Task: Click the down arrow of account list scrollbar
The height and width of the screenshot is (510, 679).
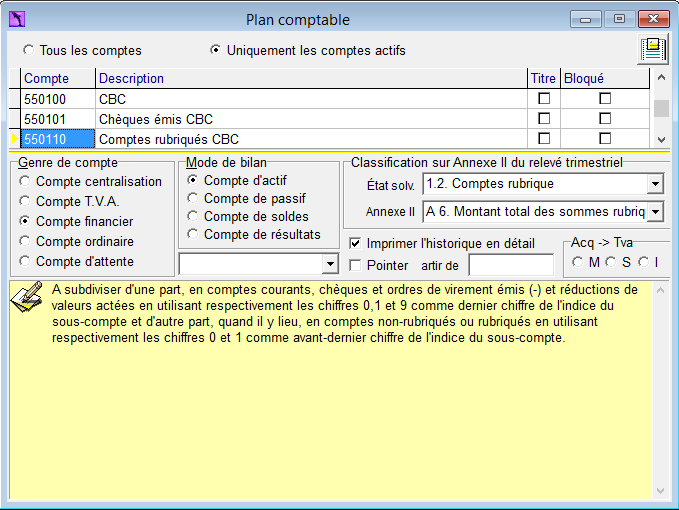Action: [x=661, y=140]
